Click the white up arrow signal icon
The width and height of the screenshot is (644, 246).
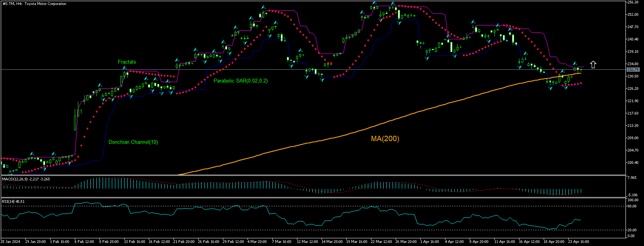click(x=593, y=65)
